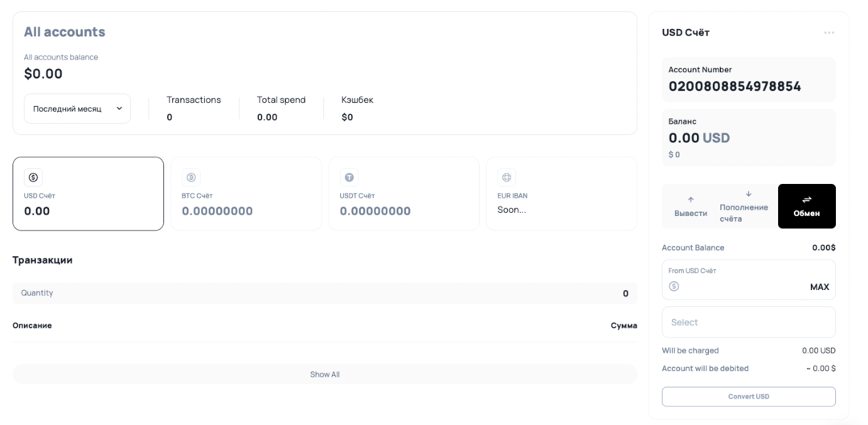Image resolution: width=868 pixels, height=425 pixels.
Task: Click the swap arrows Обмен icon
Action: (806, 199)
